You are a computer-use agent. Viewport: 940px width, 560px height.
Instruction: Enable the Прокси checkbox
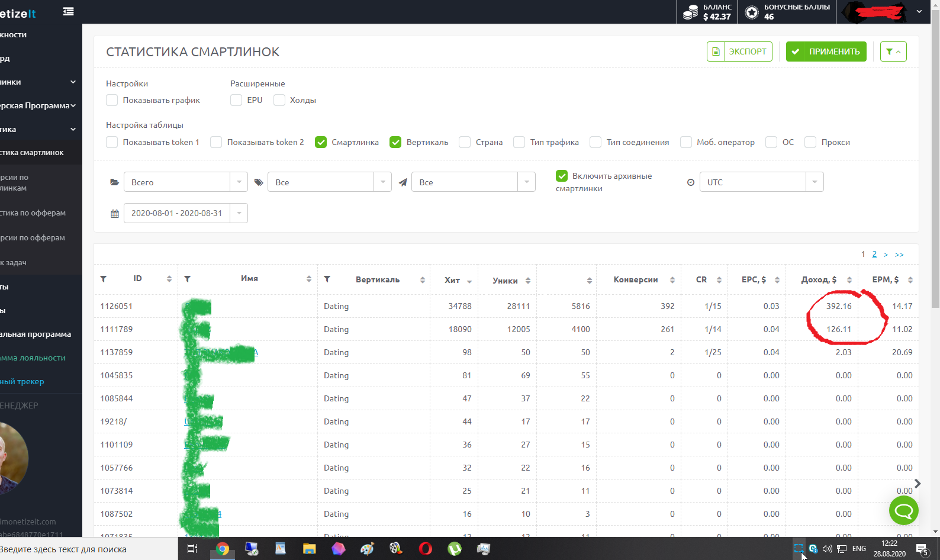coord(810,142)
